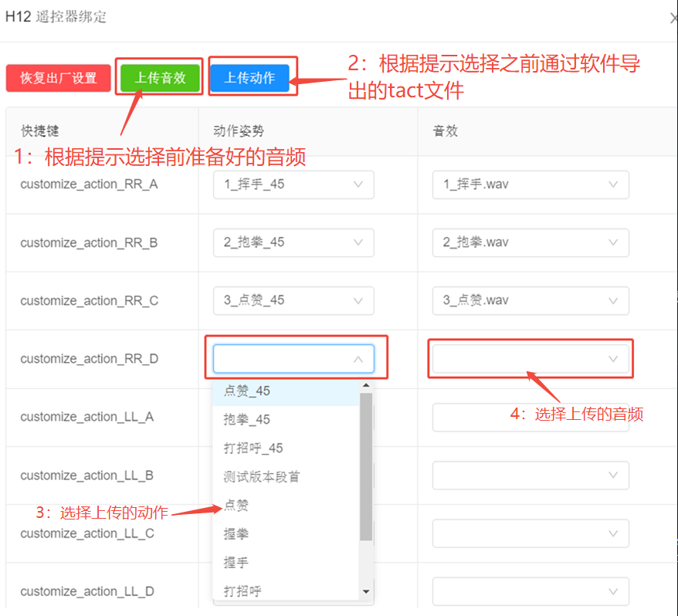Click the blue 上传动作 button
This screenshot has height=616, width=678.
coord(249,77)
